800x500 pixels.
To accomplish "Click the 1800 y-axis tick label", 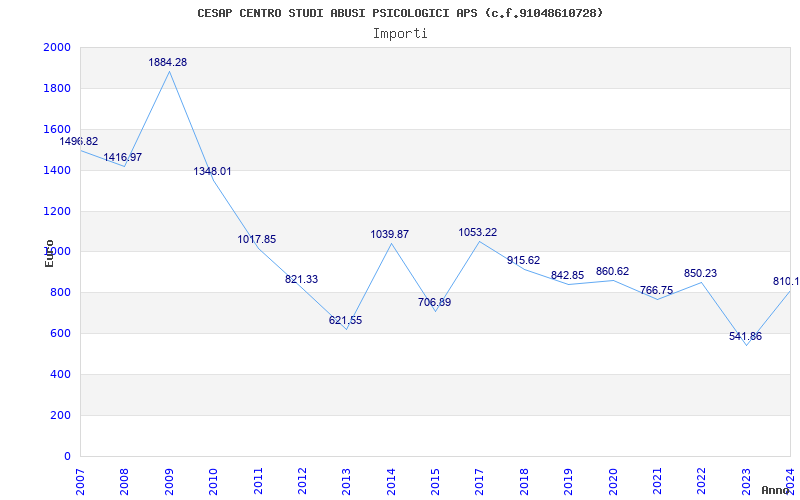I will (57, 89).
